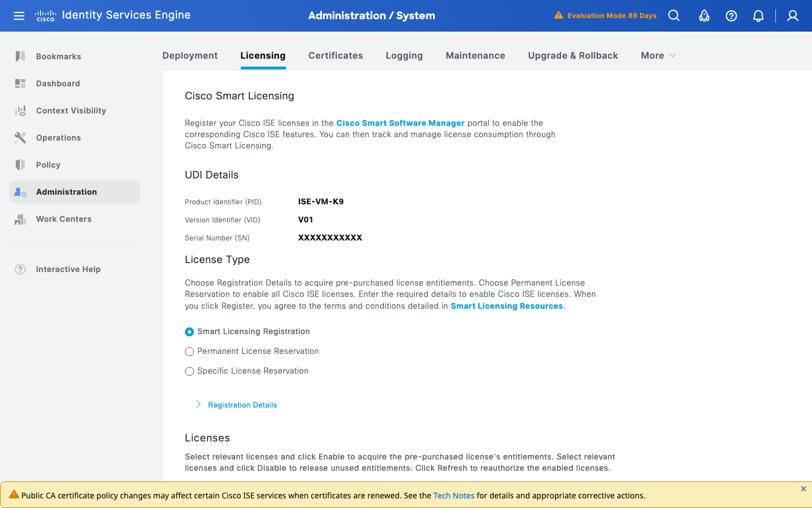Click the Identity Services Engine title
Viewport: 812px width, 508px height.
[x=126, y=15]
